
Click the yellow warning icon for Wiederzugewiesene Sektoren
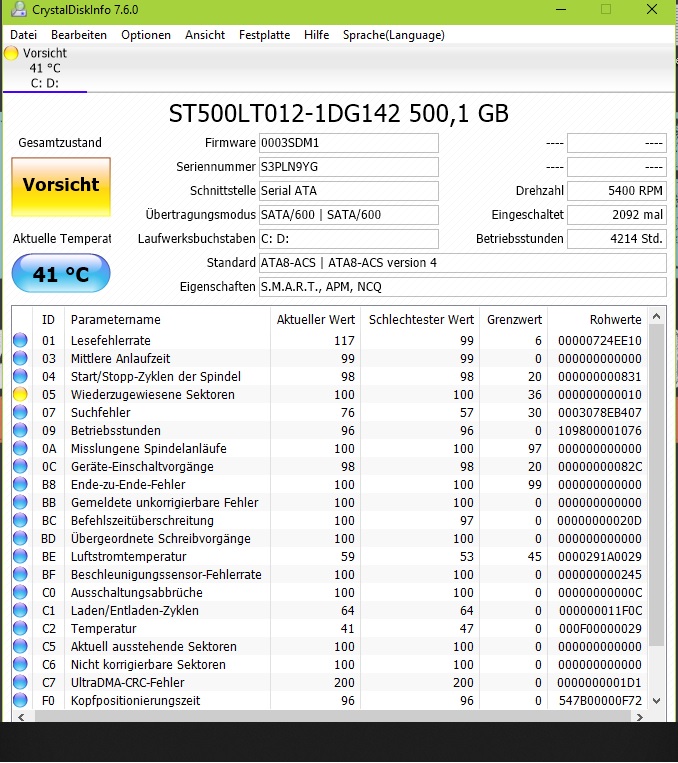(x=20, y=394)
